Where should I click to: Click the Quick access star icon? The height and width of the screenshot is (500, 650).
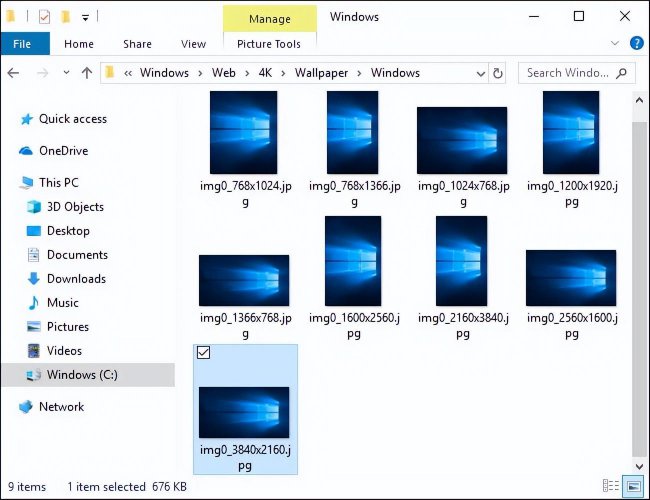click(27, 119)
